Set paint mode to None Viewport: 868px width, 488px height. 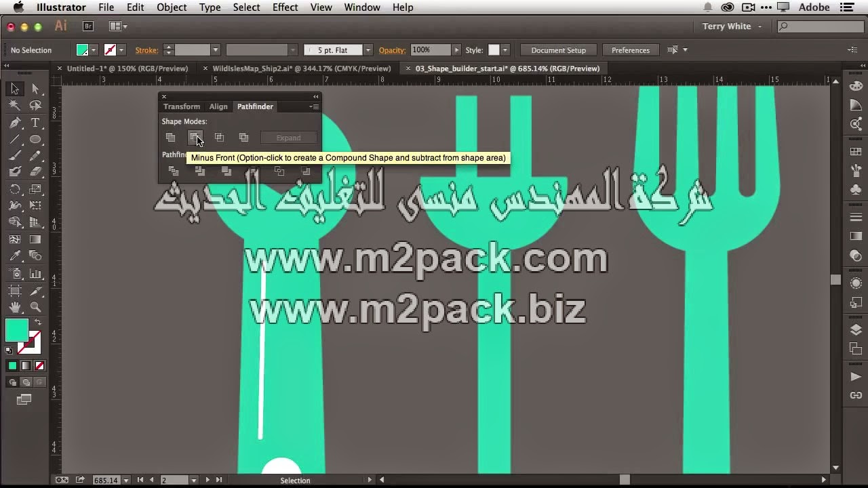click(39, 366)
